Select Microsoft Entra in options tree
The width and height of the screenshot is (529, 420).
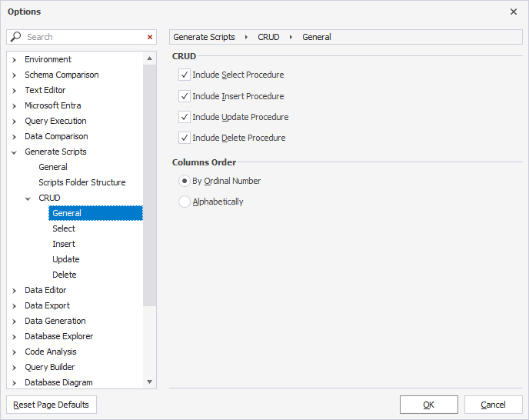click(52, 105)
